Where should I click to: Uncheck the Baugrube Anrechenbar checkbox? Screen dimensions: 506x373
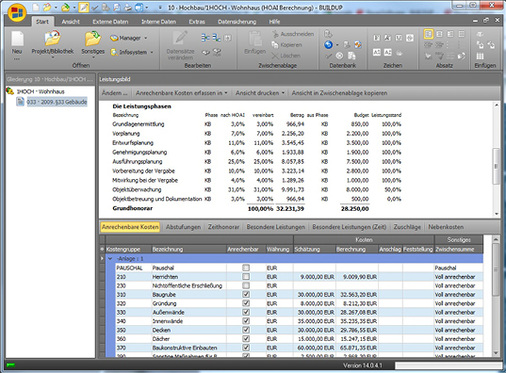point(246,294)
